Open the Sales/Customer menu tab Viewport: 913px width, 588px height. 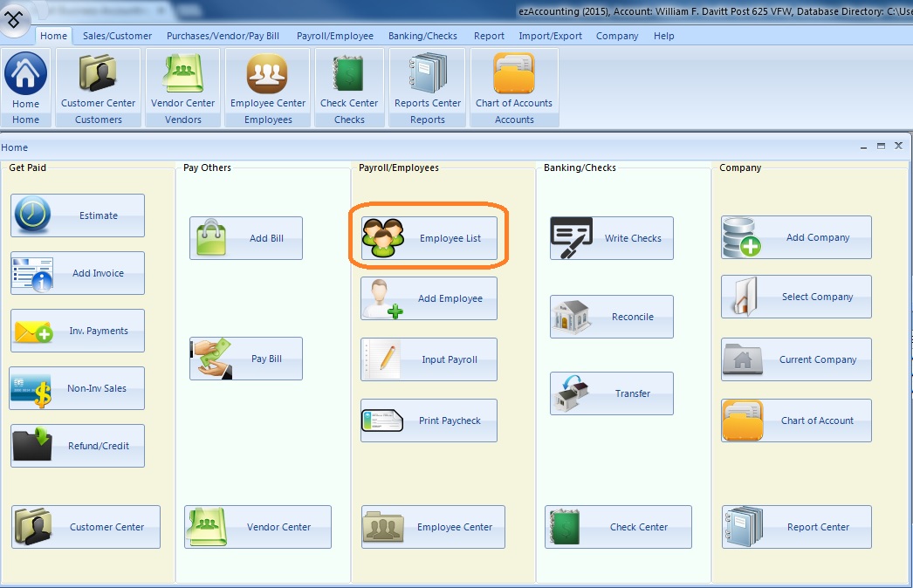click(117, 36)
